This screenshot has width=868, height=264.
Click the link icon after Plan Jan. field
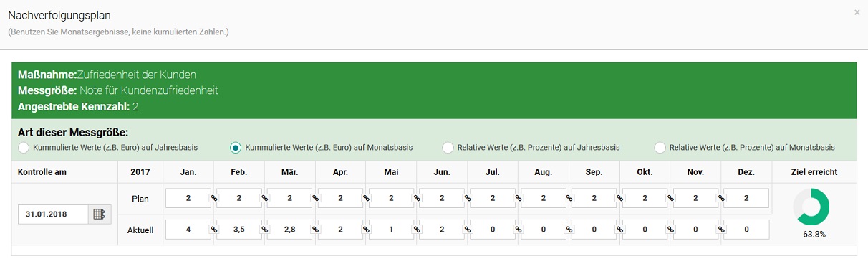tap(213, 199)
